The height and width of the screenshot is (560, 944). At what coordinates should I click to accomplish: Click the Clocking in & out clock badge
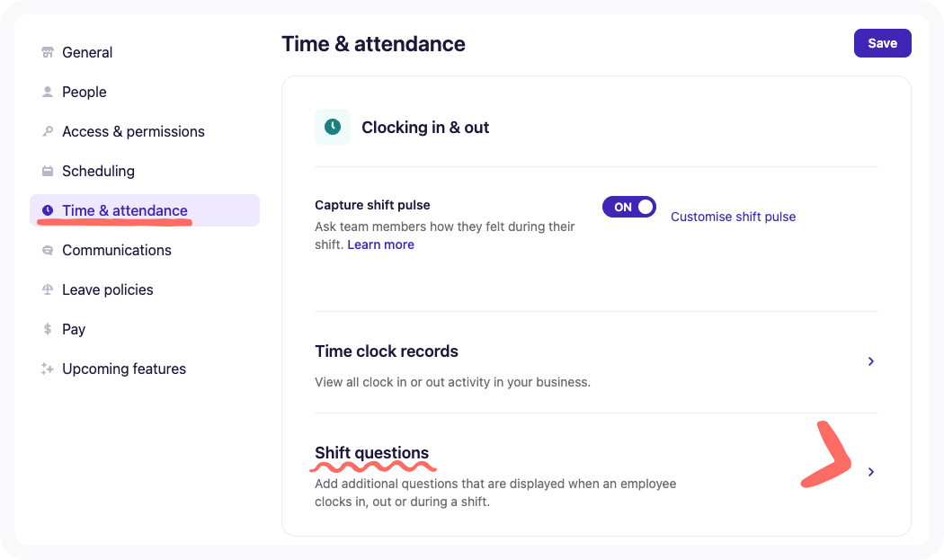pos(333,127)
